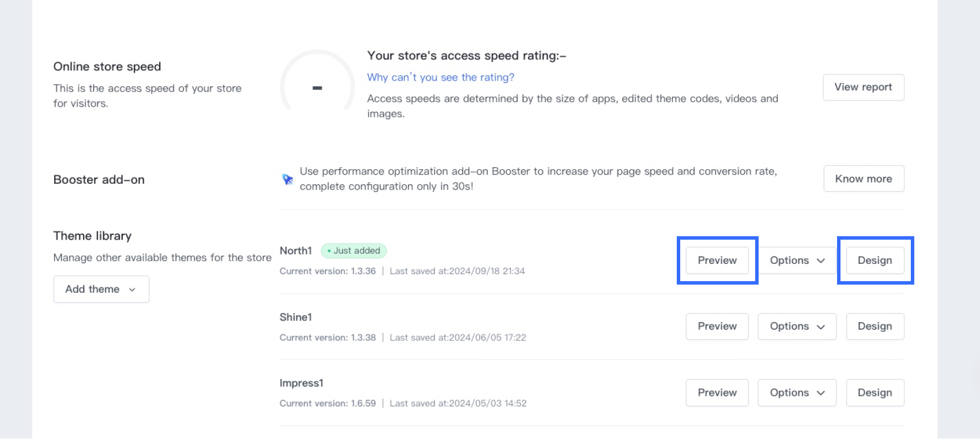Screen dimensions: 980x439
Task: Select the Shine1 theme name
Action: pyautogui.click(x=295, y=317)
